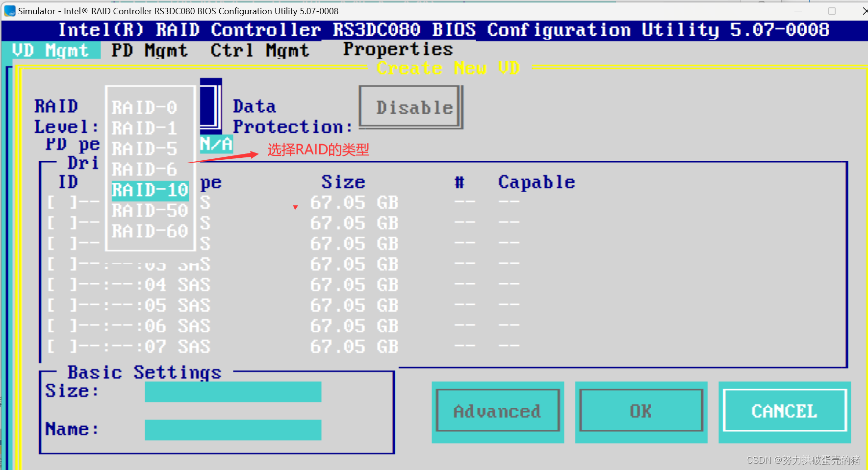Open the VD Mgmt tab
This screenshot has width=868, height=470.
coord(51,50)
